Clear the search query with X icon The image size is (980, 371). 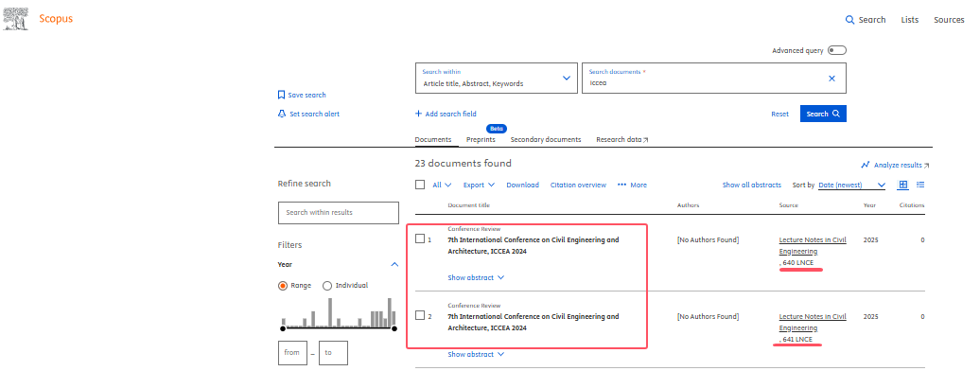pyautogui.click(x=831, y=79)
